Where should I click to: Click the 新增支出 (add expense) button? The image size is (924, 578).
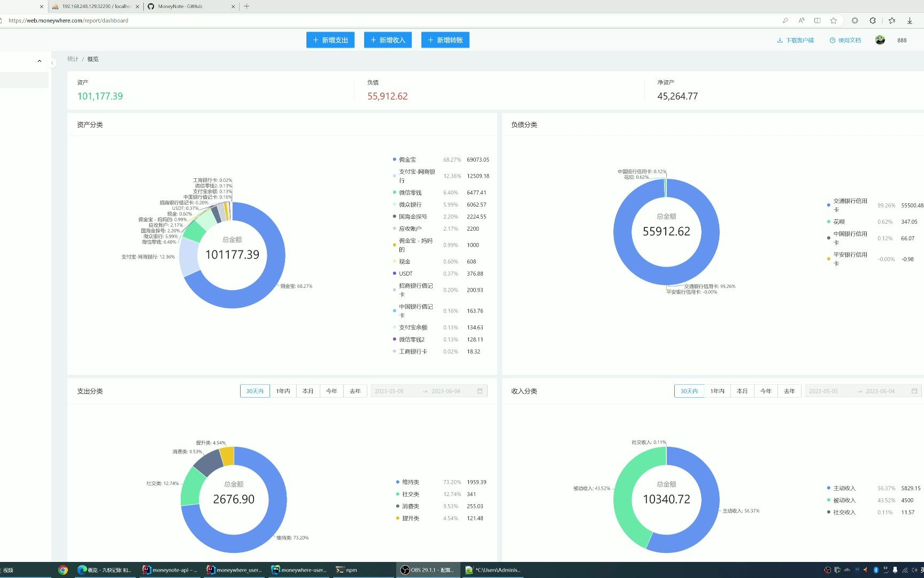click(x=330, y=40)
